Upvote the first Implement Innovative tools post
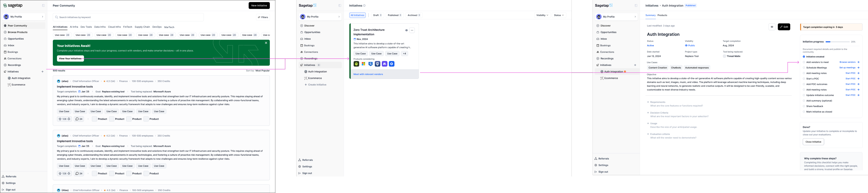 click(x=60, y=119)
